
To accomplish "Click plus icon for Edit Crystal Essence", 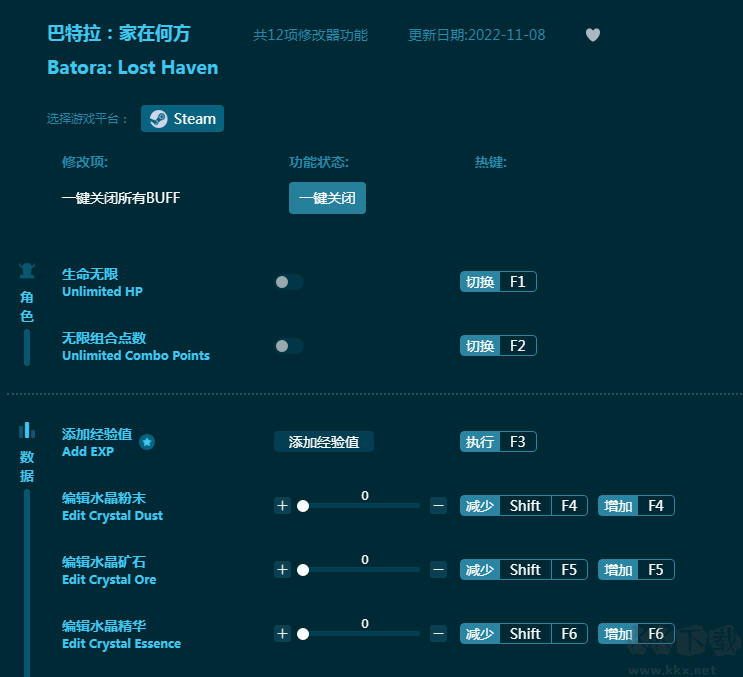I will (282, 634).
